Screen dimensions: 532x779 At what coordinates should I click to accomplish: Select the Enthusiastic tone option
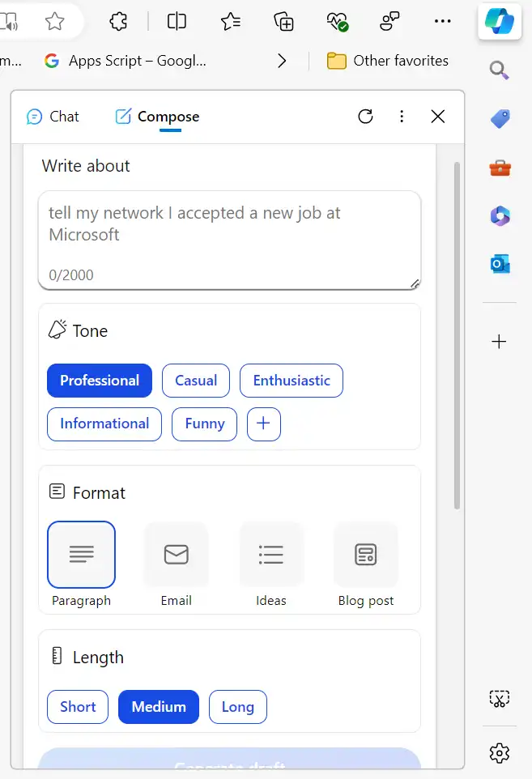(292, 381)
